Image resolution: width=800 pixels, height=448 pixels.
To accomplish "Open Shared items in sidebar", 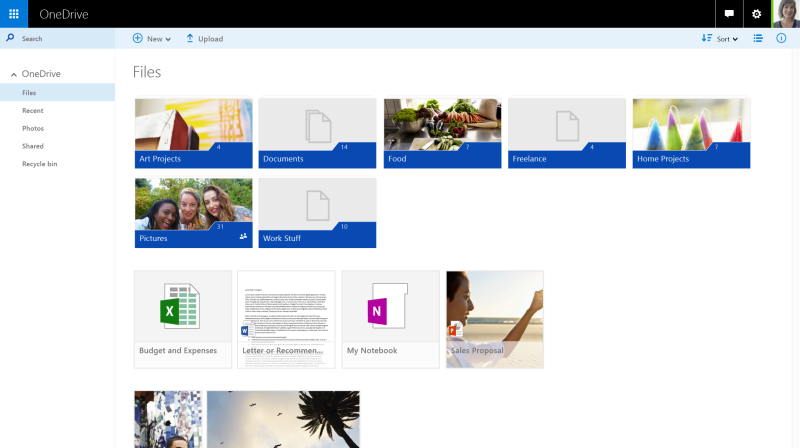I will point(33,146).
